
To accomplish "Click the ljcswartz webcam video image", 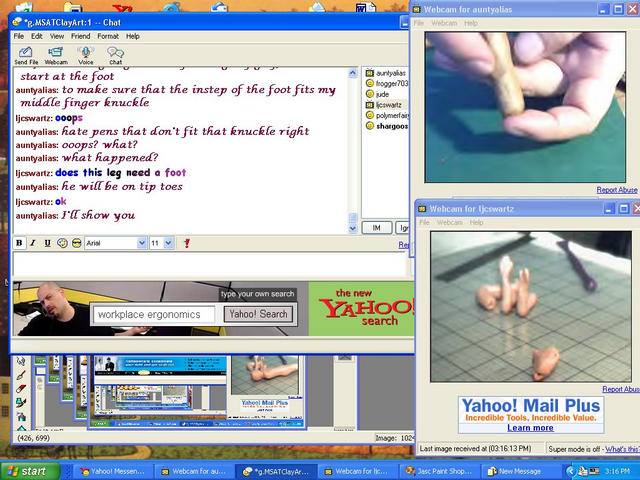I will coord(531,307).
